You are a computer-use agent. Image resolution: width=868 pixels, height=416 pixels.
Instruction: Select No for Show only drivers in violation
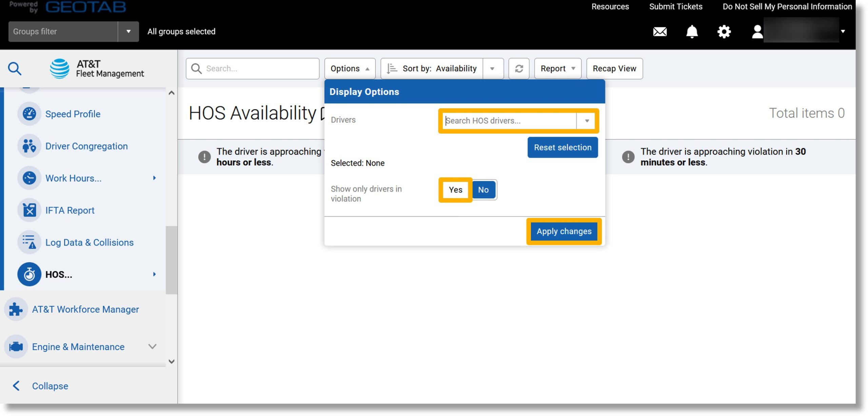[483, 189]
